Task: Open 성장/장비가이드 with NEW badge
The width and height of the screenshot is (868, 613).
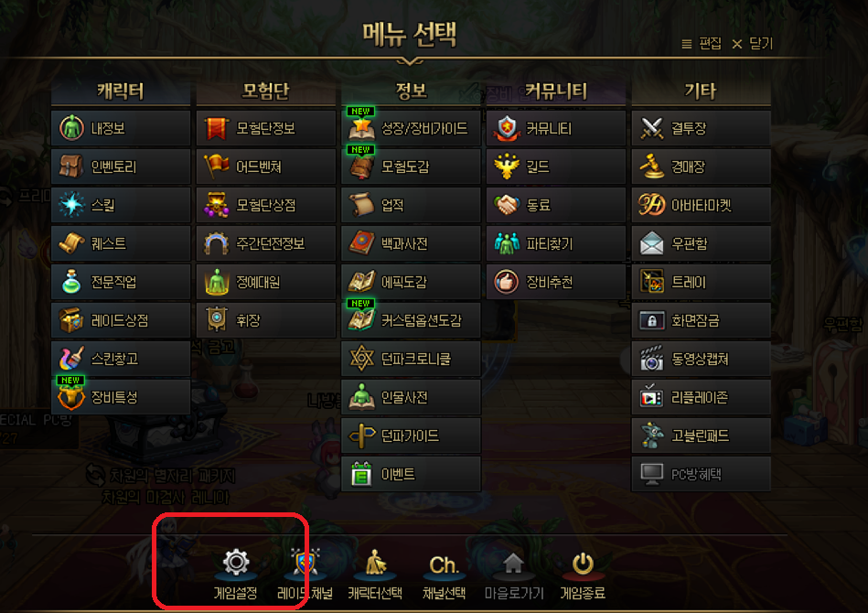Action: tap(411, 128)
